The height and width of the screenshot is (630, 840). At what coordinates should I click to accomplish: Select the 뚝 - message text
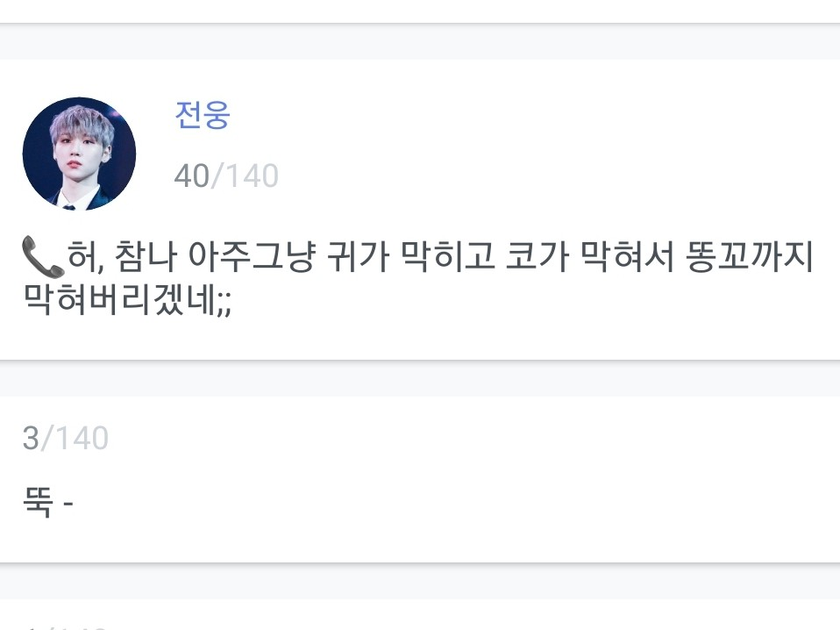point(48,504)
